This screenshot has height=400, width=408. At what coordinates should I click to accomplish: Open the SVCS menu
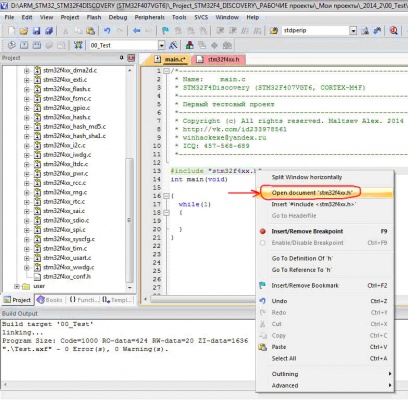(201, 17)
